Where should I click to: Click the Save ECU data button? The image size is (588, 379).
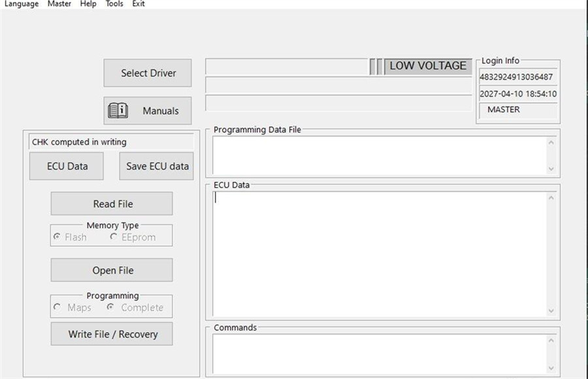[157, 166]
